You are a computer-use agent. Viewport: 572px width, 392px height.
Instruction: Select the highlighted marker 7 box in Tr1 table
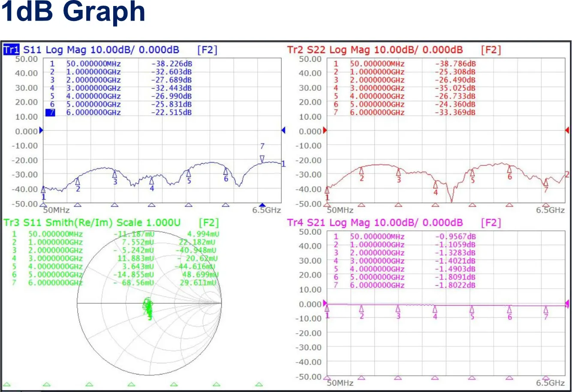[x=51, y=113]
